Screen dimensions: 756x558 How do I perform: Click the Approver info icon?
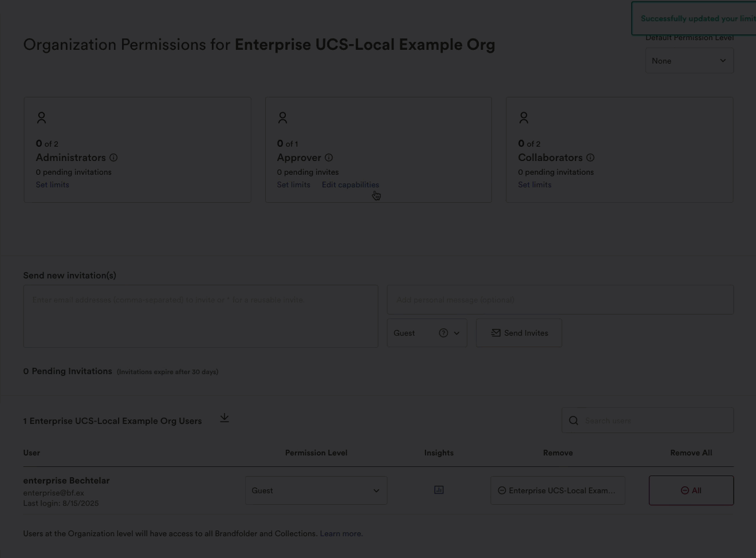point(329,158)
